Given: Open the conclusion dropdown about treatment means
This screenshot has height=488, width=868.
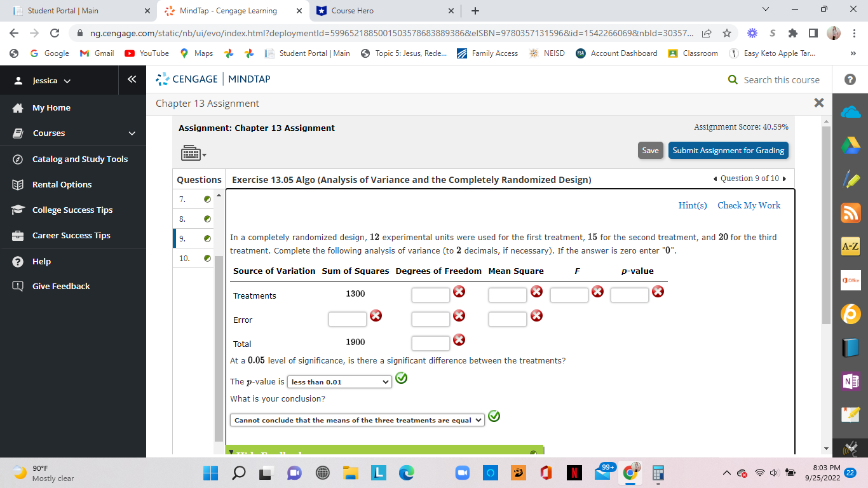Looking at the screenshot, I should coord(356,420).
